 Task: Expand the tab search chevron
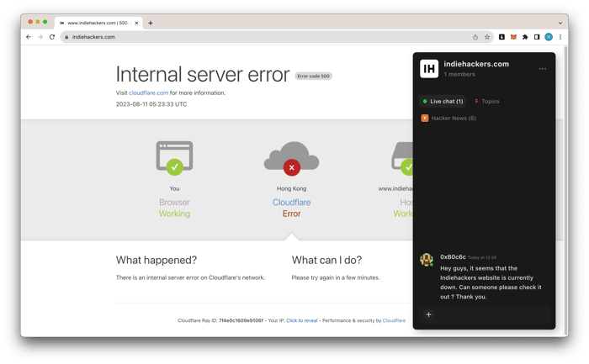tap(560, 23)
